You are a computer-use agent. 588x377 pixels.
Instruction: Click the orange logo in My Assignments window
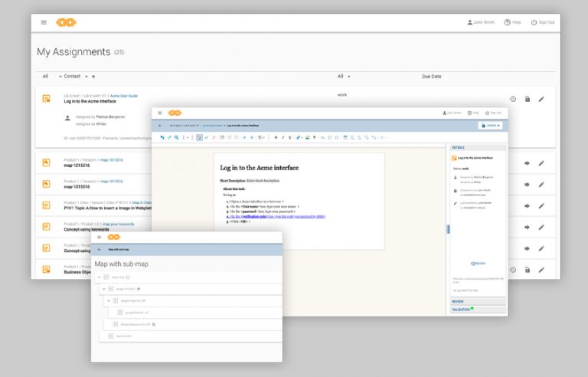[x=66, y=22]
